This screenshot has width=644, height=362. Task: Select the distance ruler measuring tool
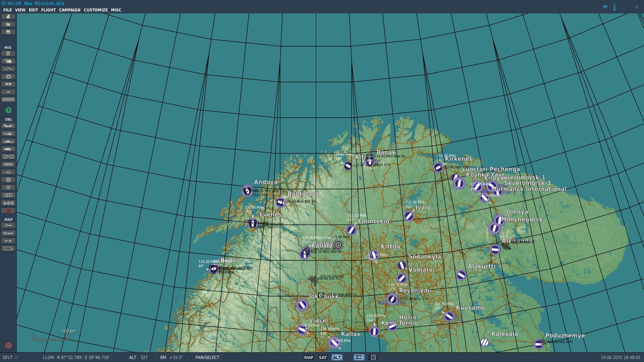tap(8, 241)
